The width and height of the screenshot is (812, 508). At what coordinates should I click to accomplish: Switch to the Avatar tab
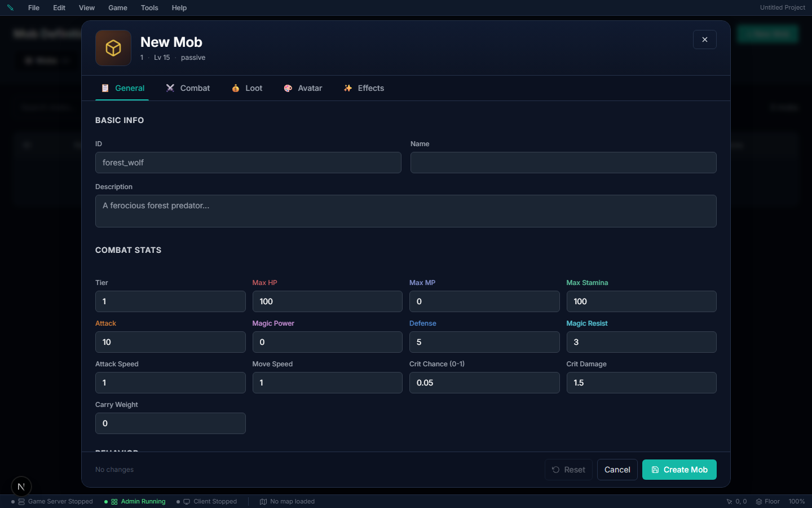pyautogui.click(x=303, y=88)
